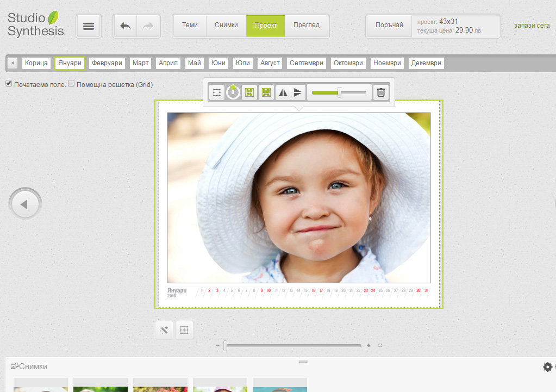556x392 pixels.
Task: Click the Поръчай order button
Action: (389, 25)
